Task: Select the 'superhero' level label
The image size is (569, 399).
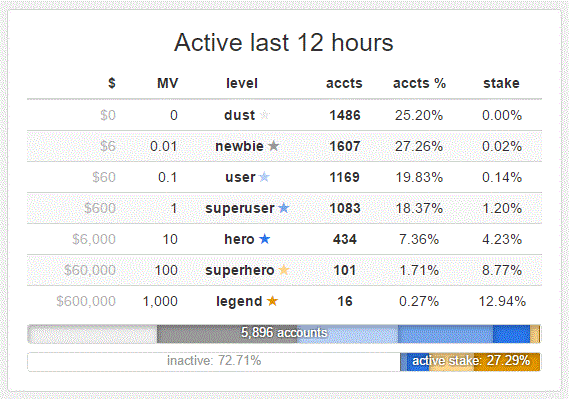Action: 240,270
